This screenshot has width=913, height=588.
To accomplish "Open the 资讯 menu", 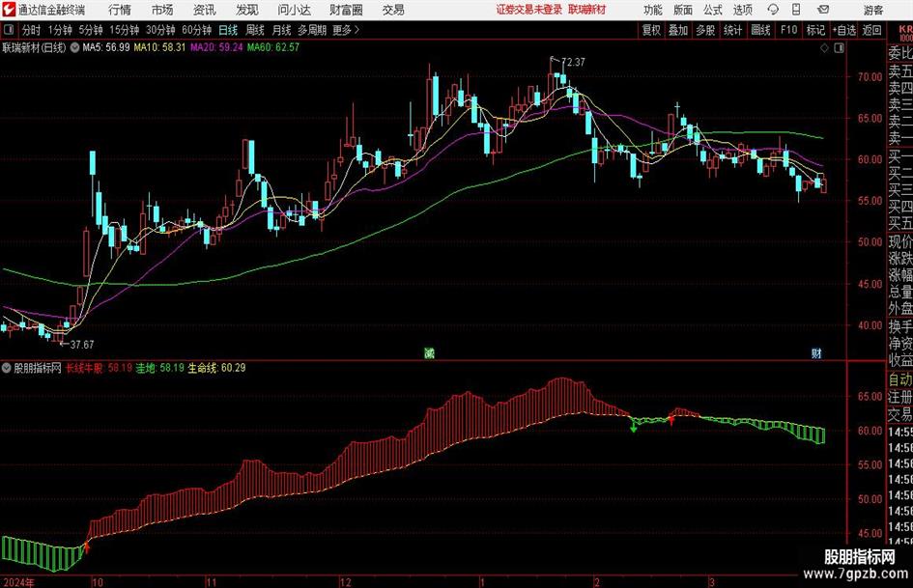I will [205, 10].
